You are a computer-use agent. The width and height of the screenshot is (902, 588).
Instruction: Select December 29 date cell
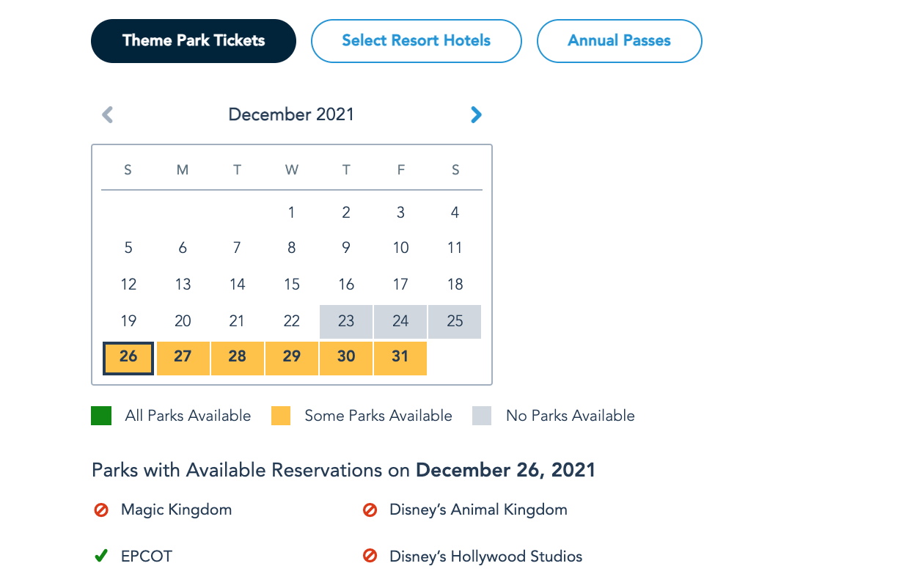pos(292,357)
